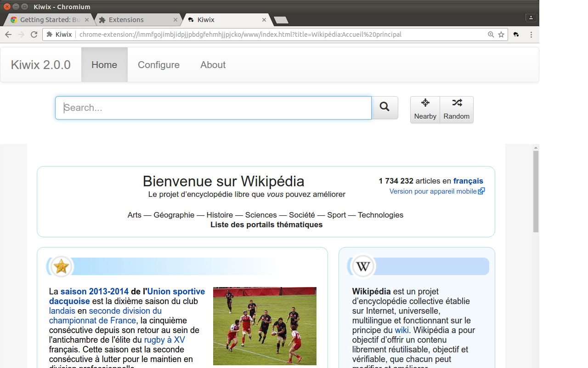Click the browser back arrow
Image resolution: width=588 pixels, height=368 pixels.
[8, 34]
